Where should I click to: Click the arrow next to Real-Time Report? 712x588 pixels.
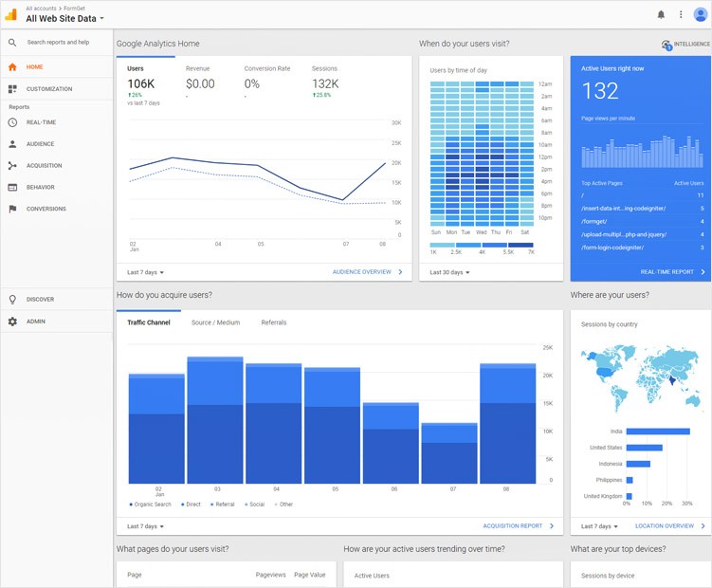click(x=703, y=272)
